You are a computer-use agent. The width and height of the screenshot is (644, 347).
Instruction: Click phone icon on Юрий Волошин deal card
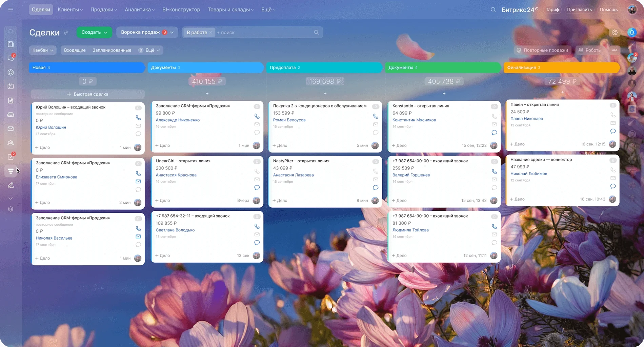click(x=138, y=118)
